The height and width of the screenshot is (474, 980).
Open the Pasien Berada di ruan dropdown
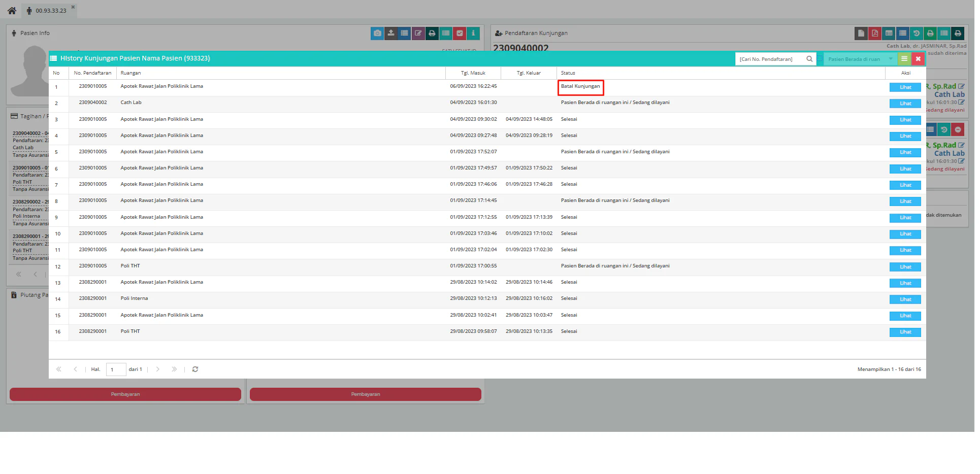coord(860,59)
